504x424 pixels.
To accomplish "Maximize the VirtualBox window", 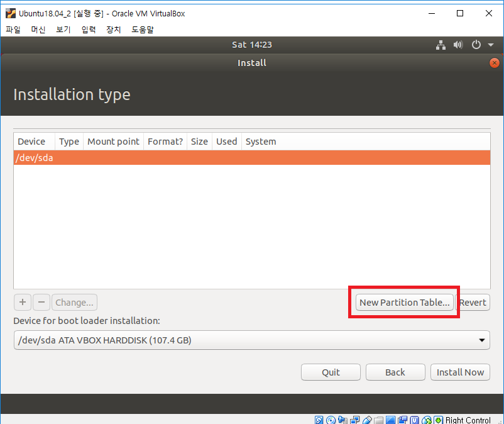I will click(460, 13).
